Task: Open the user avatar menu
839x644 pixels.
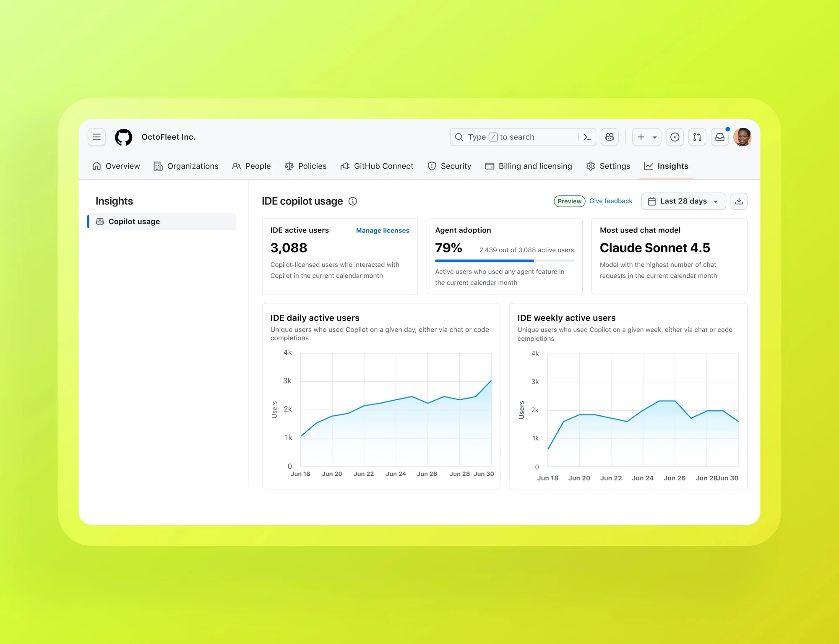Action: tap(743, 137)
